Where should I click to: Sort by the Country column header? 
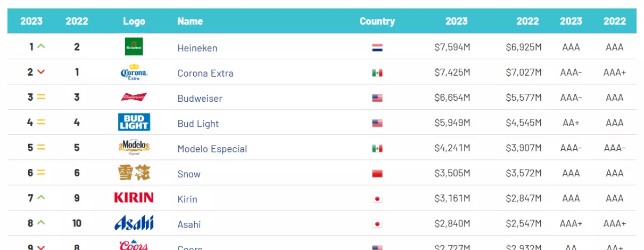tap(377, 21)
